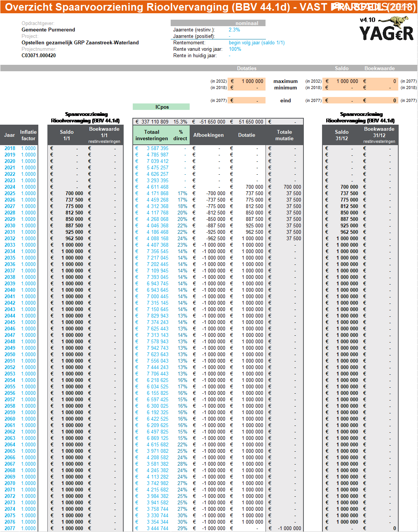This screenshot has width=418, height=532.
Task: Select the 23% direct value for 2033
Action: [x=182, y=245]
